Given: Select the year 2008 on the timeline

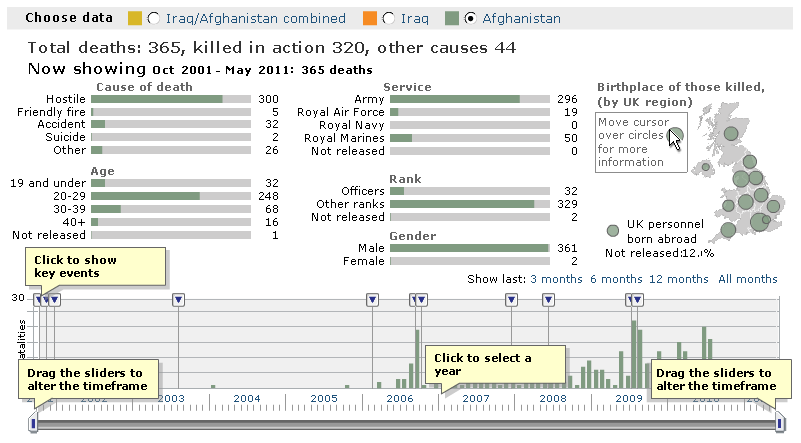Looking at the screenshot, I should pyautogui.click(x=553, y=398).
